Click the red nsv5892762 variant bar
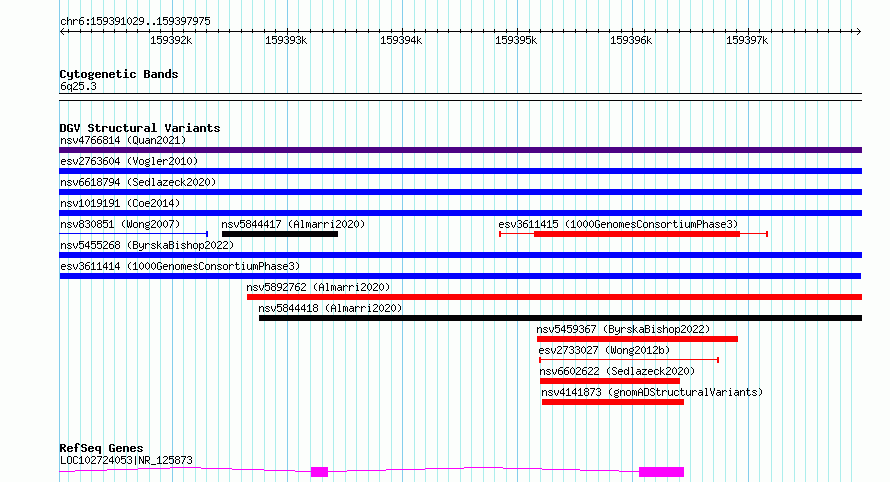This screenshot has width=890, height=482. pos(554,297)
